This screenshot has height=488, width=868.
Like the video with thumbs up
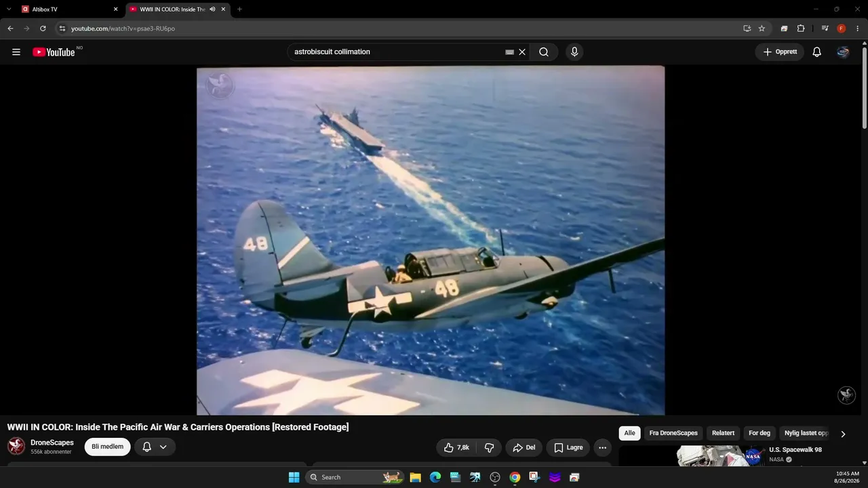click(x=456, y=447)
